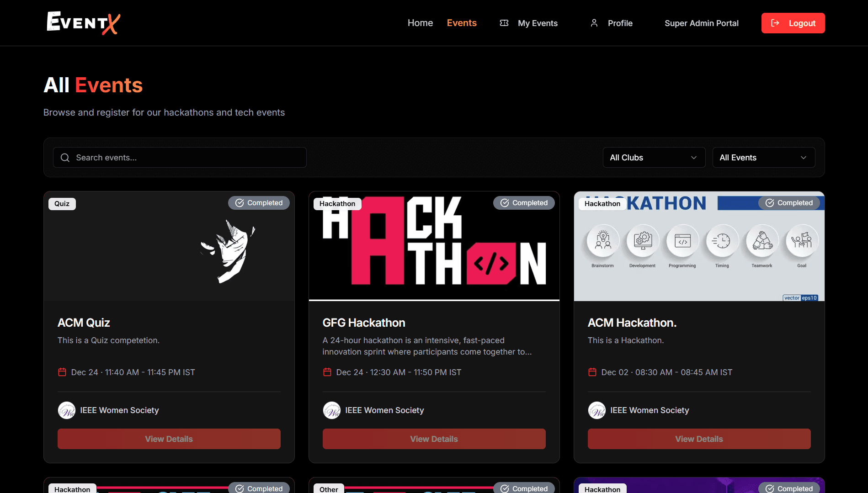The height and width of the screenshot is (493, 868).
Task: Click the ACM Hackathon. title
Action: pos(632,323)
